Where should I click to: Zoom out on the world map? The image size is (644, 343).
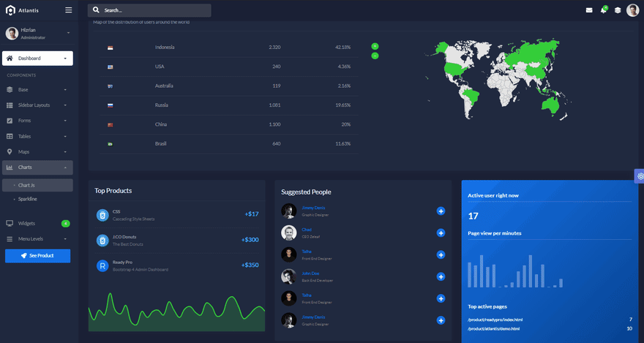point(375,56)
